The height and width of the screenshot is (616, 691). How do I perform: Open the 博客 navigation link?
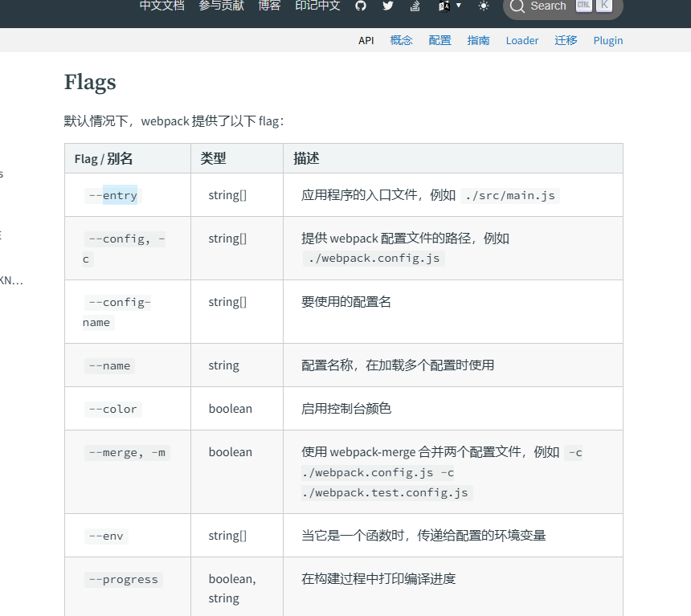269,6
